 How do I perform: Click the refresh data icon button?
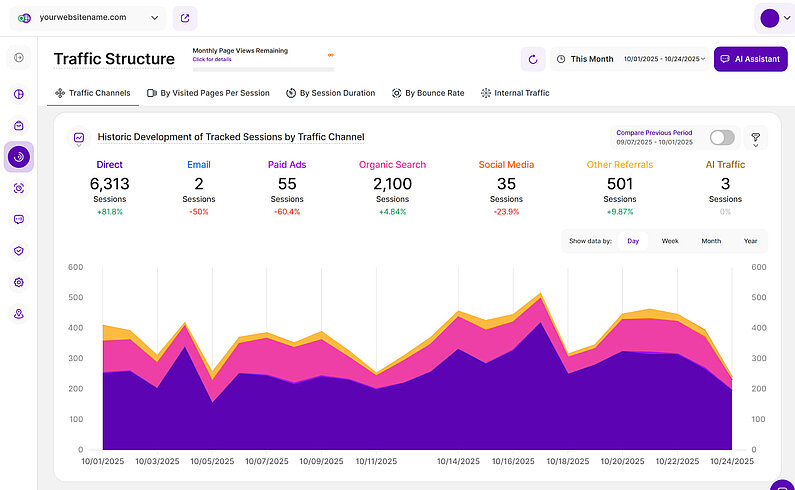[533, 59]
